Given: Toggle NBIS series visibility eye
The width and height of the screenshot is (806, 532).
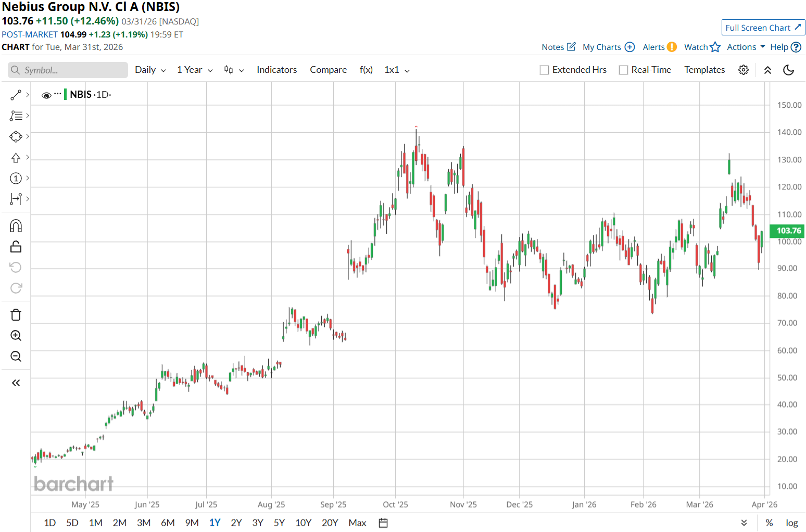Looking at the screenshot, I should (46, 95).
